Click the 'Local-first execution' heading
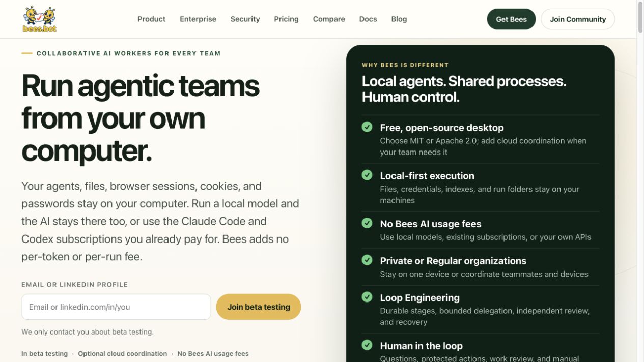This screenshot has height=362, width=644. pos(427,176)
